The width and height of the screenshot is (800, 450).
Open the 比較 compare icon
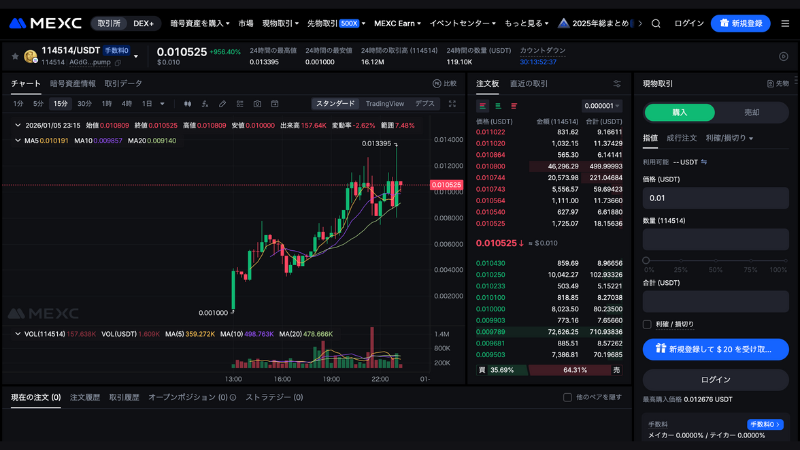click(437, 84)
